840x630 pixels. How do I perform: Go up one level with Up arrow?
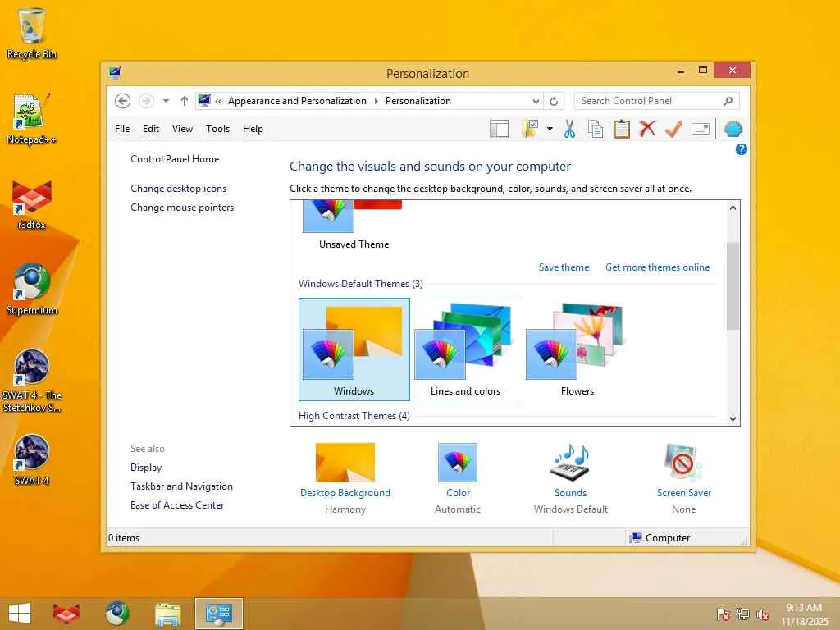pos(185,101)
